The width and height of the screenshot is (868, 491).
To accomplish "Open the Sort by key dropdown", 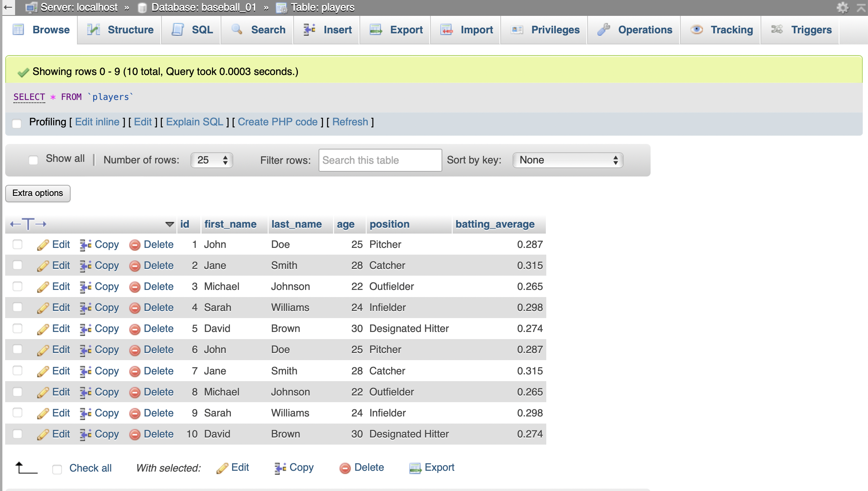I will tap(567, 160).
